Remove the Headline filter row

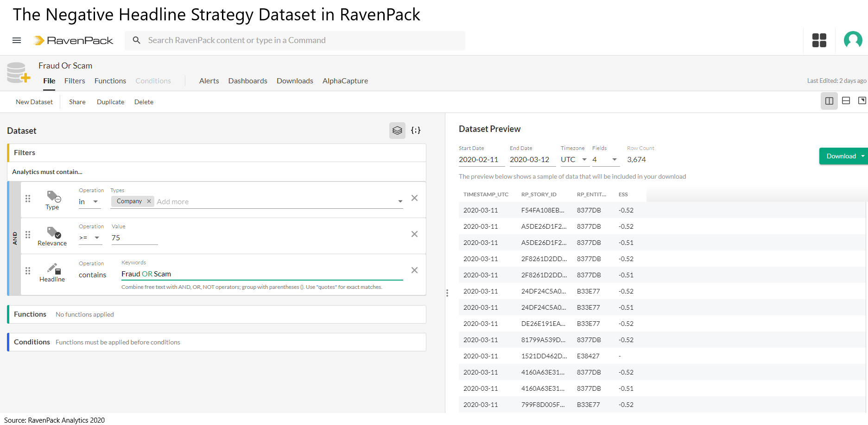tap(414, 270)
